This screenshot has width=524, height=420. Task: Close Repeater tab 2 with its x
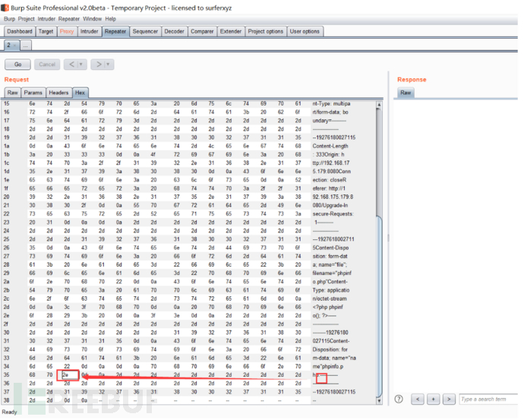coord(15,46)
